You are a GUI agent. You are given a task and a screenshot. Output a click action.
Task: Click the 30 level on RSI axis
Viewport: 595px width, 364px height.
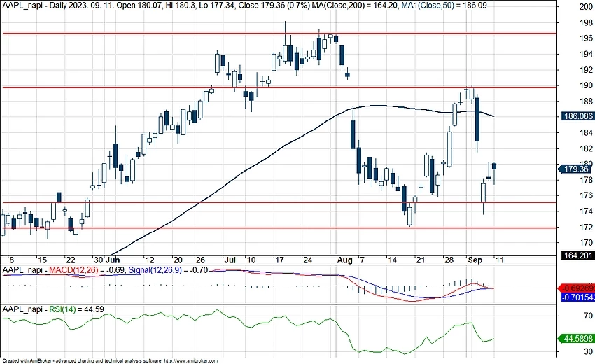[x=588, y=352]
